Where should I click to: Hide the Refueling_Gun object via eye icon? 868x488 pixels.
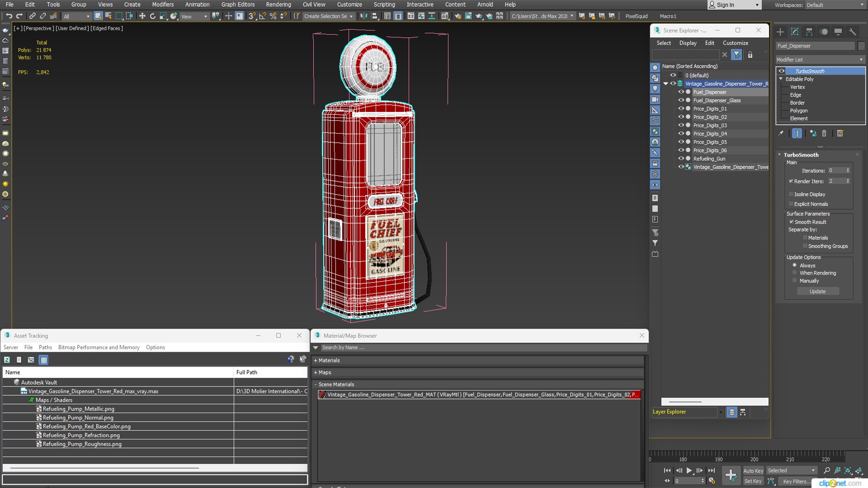(681, 159)
